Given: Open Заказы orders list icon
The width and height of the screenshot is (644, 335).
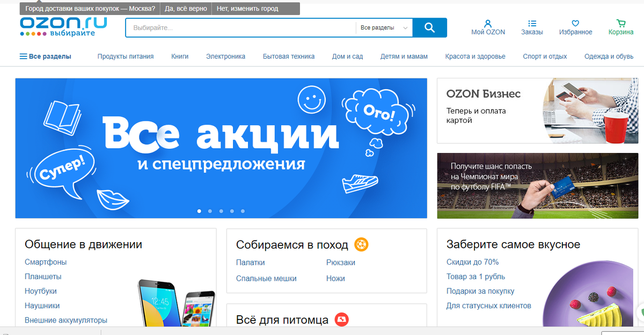Looking at the screenshot, I should (532, 24).
